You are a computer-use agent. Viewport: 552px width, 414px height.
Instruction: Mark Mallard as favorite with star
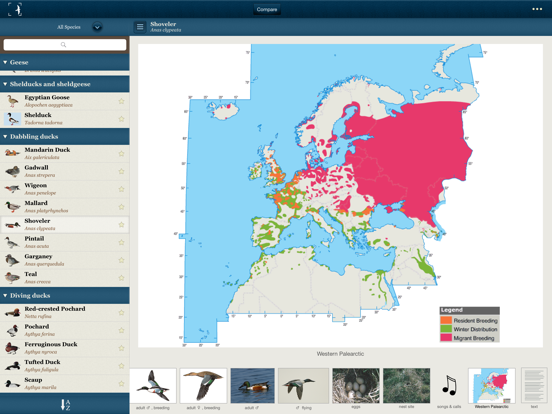(121, 207)
